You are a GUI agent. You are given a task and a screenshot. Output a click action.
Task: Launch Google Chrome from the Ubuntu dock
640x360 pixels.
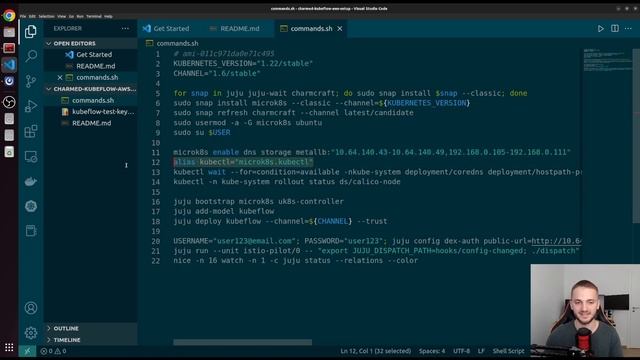pos(9,16)
